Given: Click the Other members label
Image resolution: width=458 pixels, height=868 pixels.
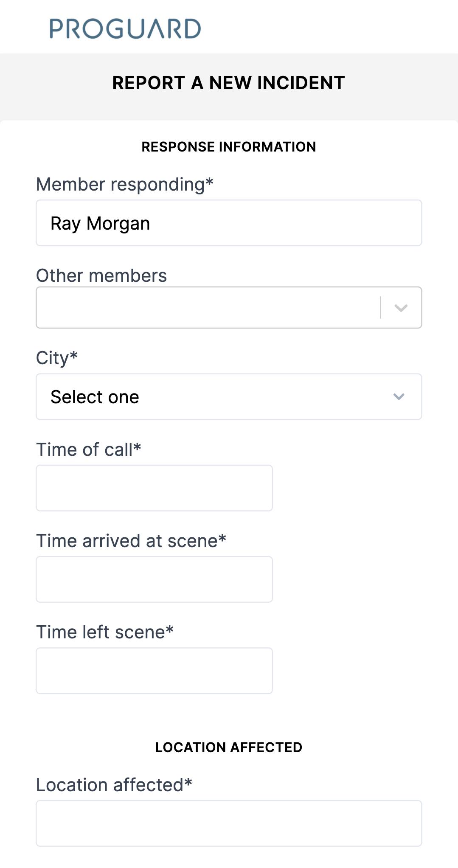Looking at the screenshot, I should click(101, 275).
